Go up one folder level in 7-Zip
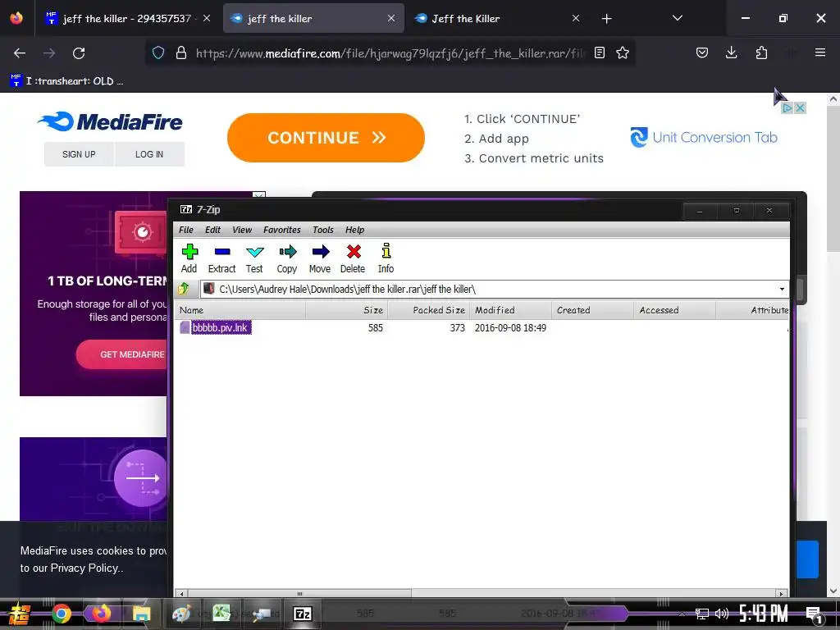840x630 pixels. [184, 290]
